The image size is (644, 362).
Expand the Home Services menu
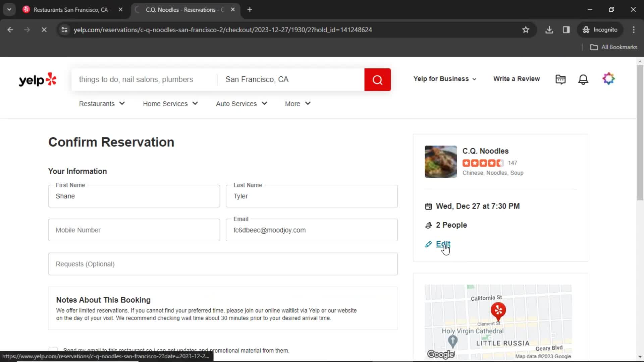[x=170, y=104]
